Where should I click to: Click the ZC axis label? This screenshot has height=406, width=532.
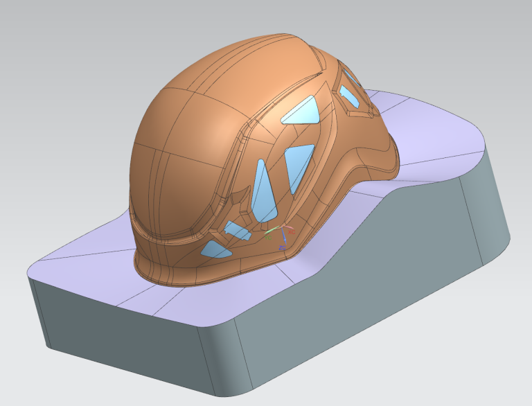click(283, 248)
